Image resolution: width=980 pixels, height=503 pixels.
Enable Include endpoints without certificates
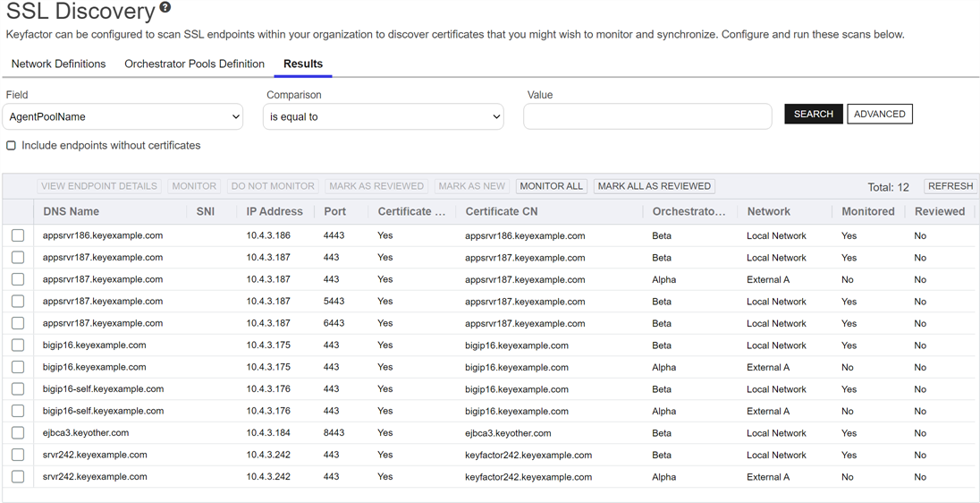click(x=12, y=145)
